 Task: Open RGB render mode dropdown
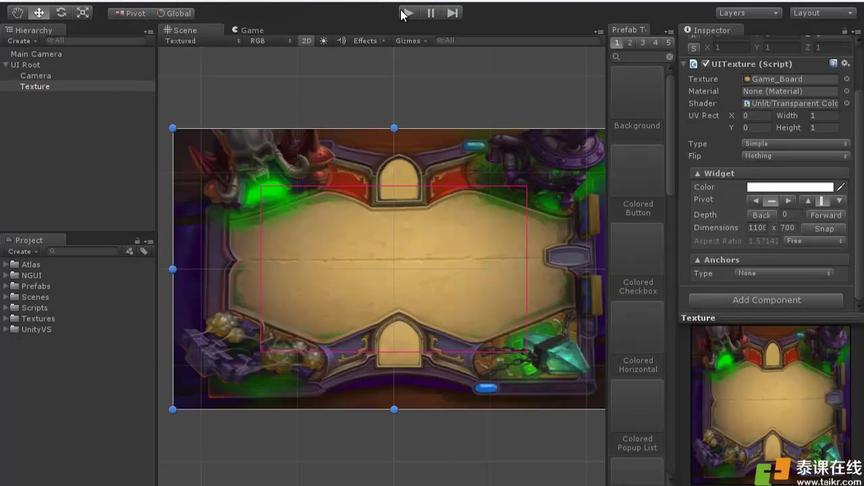(270, 41)
